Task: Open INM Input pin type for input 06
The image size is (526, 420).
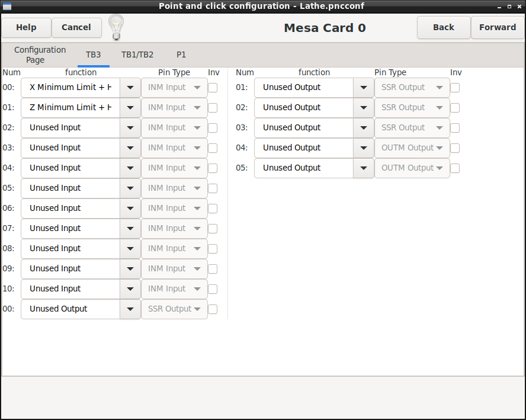Action: pos(174,209)
